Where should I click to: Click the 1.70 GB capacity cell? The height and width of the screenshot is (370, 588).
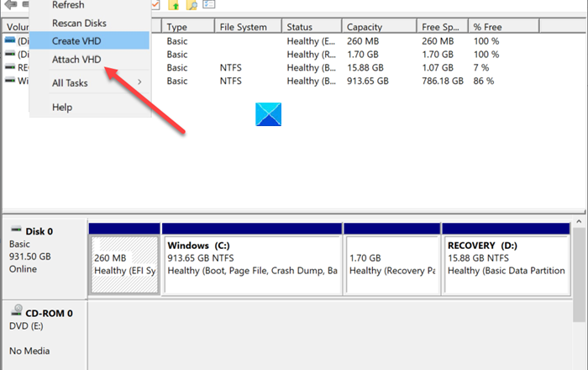pyautogui.click(x=362, y=55)
